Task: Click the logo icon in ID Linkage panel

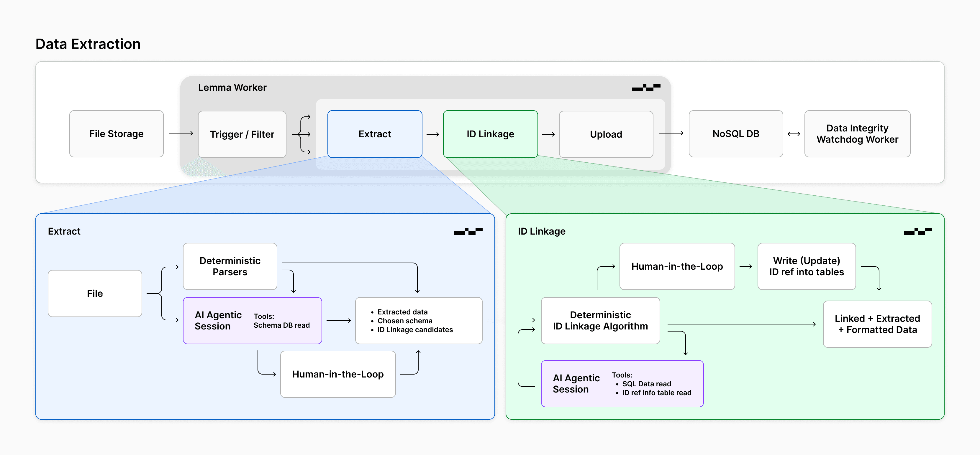Action: (918, 231)
